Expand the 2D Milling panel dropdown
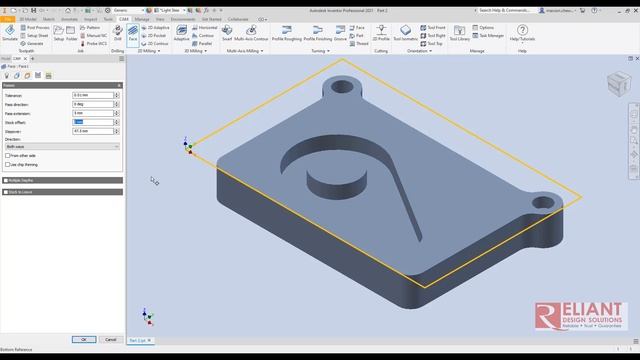Image resolution: width=640 pixels, height=360 pixels. (149, 51)
